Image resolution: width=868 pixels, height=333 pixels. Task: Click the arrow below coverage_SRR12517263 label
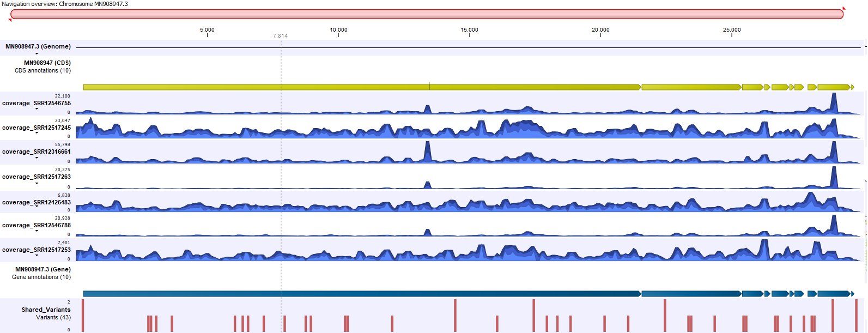[x=37, y=183]
